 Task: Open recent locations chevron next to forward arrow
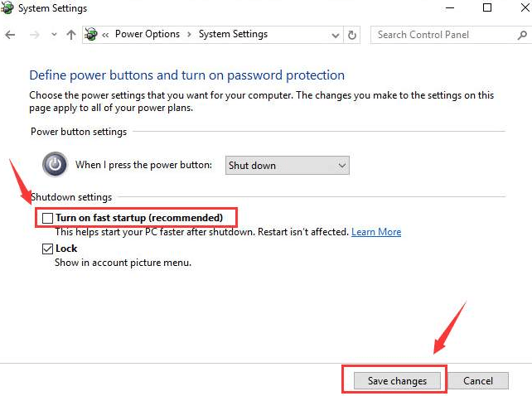click(54, 35)
